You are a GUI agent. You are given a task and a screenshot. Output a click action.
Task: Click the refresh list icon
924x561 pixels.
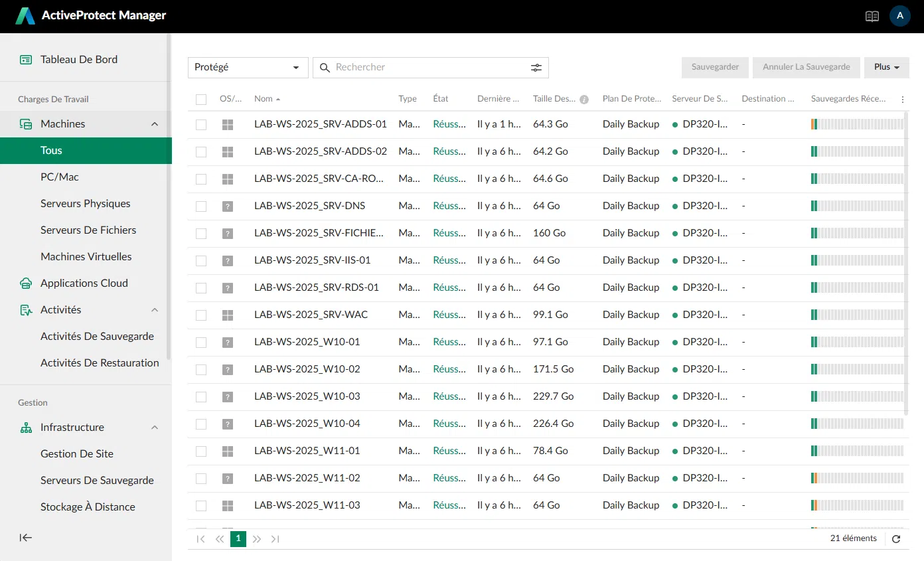(896, 539)
